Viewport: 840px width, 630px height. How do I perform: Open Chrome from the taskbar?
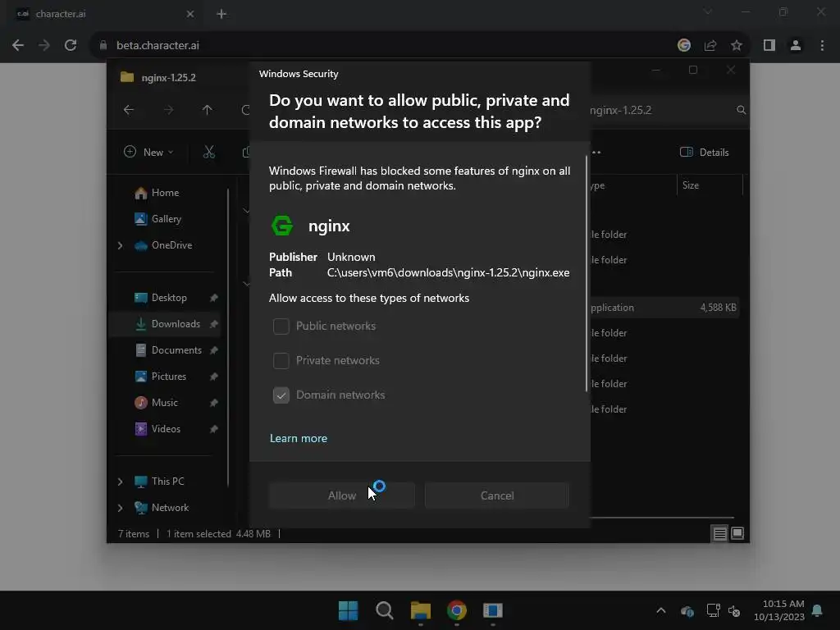pyautogui.click(x=456, y=610)
